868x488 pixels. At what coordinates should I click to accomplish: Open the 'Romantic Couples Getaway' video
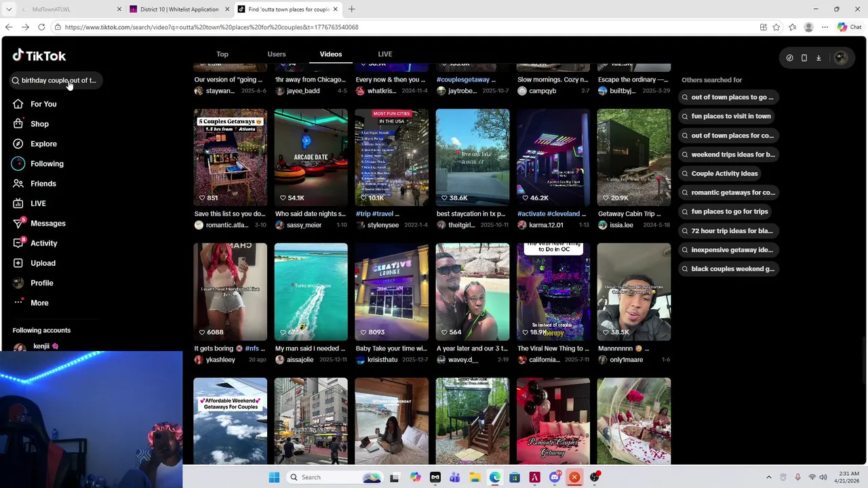coord(553,421)
